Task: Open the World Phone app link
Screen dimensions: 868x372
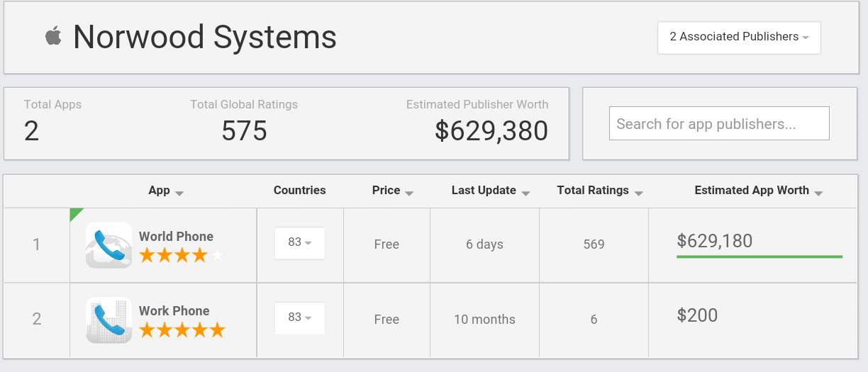Action: click(176, 237)
